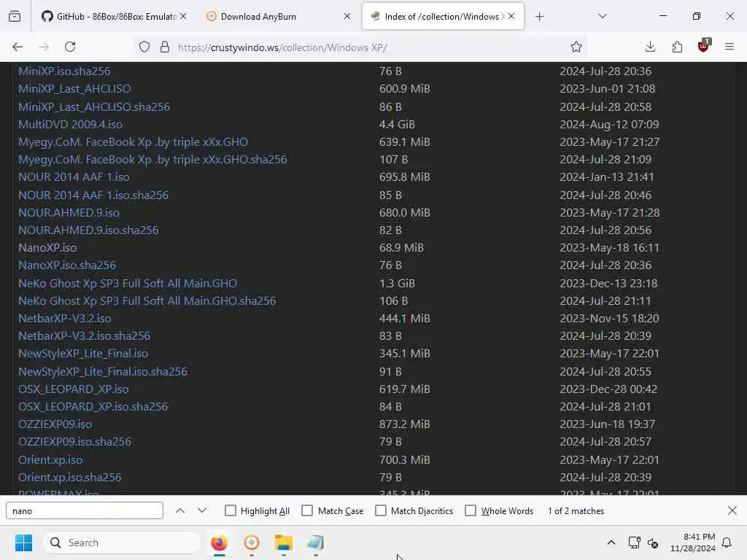The width and height of the screenshot is (747, 560).
Task: Go back to the previous page
Action: click(x=18, y=47)
